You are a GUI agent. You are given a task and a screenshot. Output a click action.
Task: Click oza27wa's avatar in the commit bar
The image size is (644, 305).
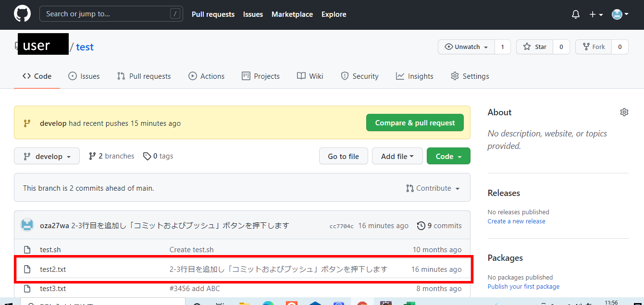[27, 224]
